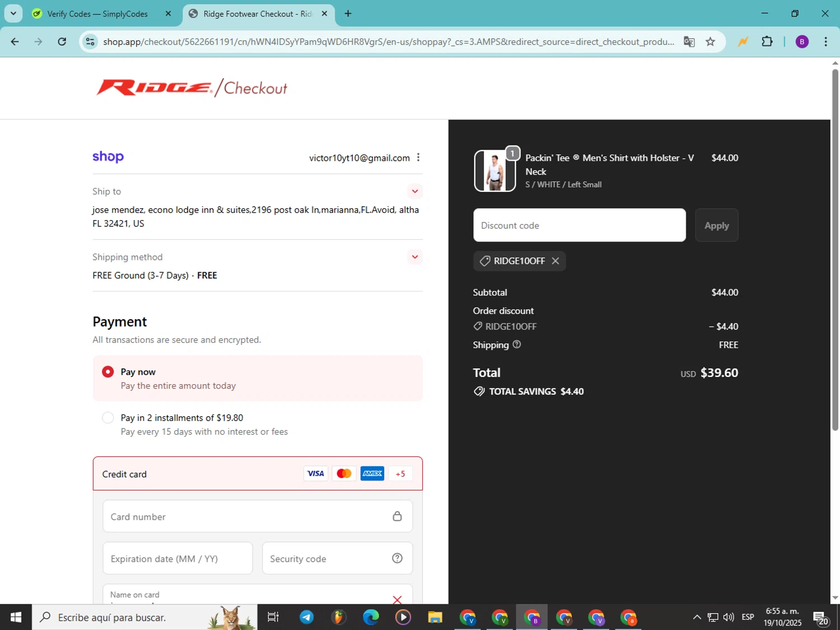Apply the discount code

pyautogui.click(x=717, y=225)
